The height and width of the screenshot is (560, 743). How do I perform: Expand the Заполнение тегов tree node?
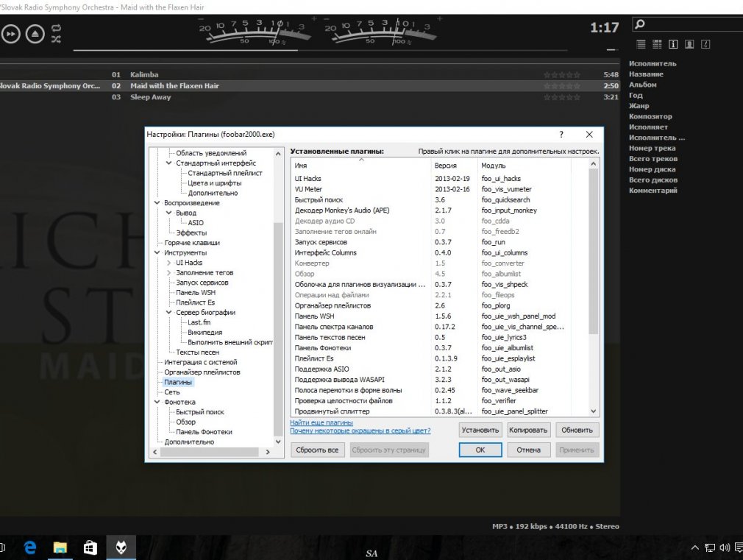tap(168, 273)
